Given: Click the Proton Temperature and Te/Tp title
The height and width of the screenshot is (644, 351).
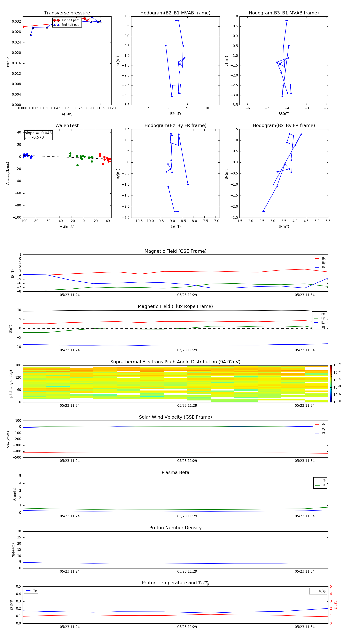Looking at the screenshot, I should pyautogui.click(x=175, y=583).
